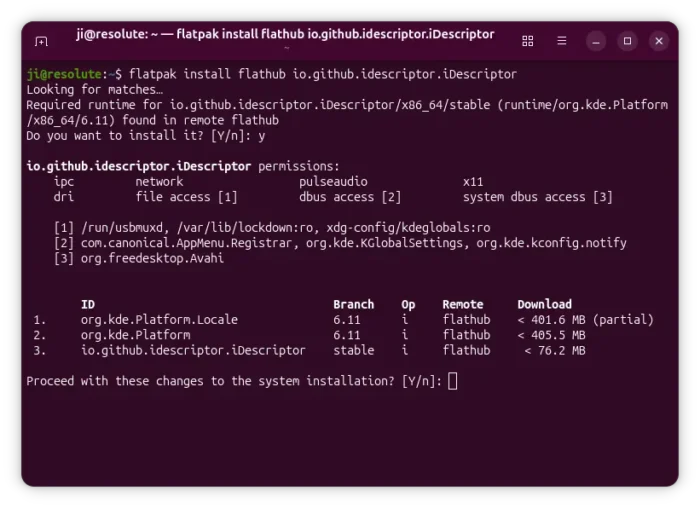Viewport: 700px width, 508px height.
Task: Click 'org.kde.kconfig.notify' text
Action: (x=551, y=243)
